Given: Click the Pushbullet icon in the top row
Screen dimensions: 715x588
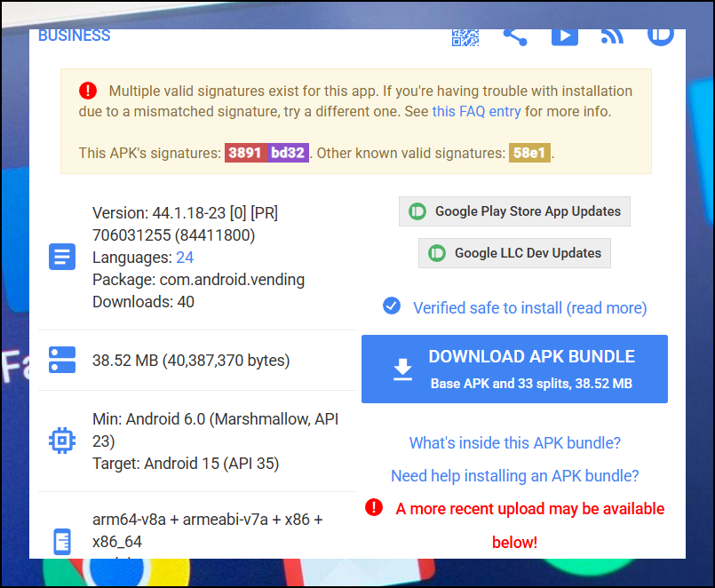Looking at the screenshot, I should [661, 37].
